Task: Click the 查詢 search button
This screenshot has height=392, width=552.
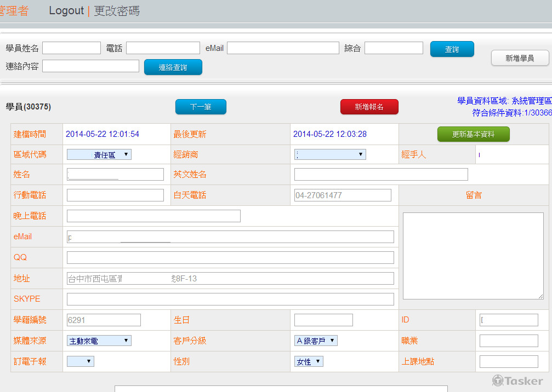Action: [x=452, y=48]
